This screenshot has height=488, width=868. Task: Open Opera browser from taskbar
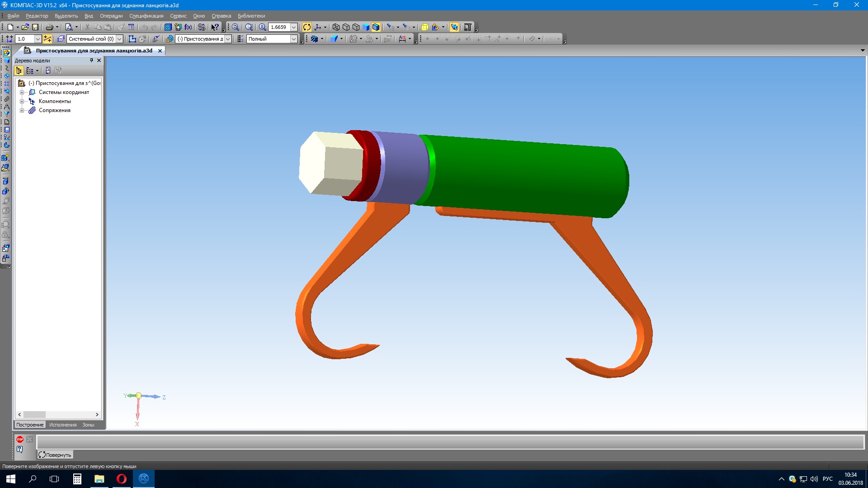coord(121,479)
